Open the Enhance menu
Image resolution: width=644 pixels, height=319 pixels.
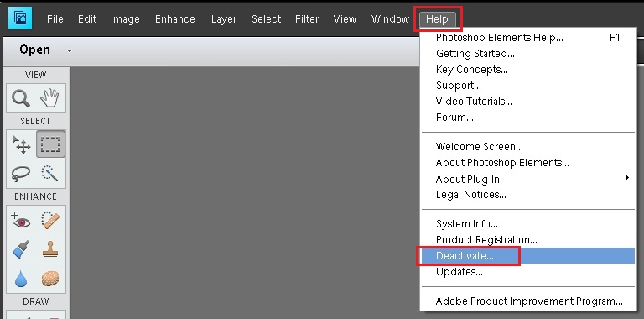[175, 19]
